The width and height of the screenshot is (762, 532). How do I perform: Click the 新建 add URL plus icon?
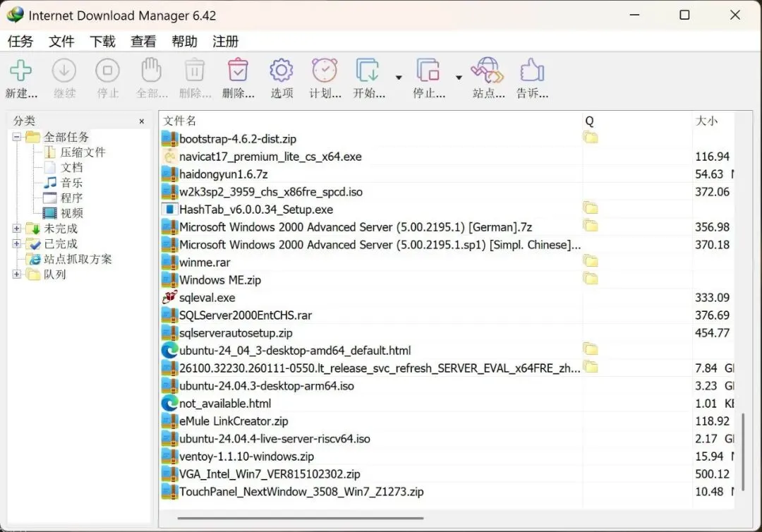tap(21, 71)
